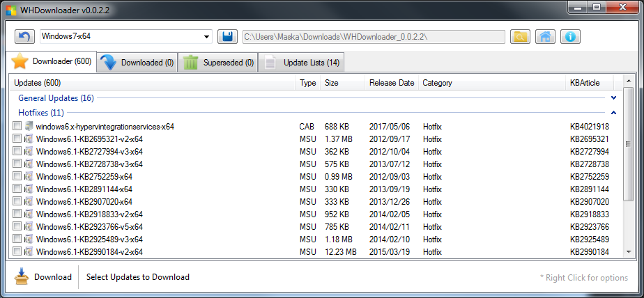Click the Right Click for options hint
This screenshot has width=644, height=298.
(583, 278)
